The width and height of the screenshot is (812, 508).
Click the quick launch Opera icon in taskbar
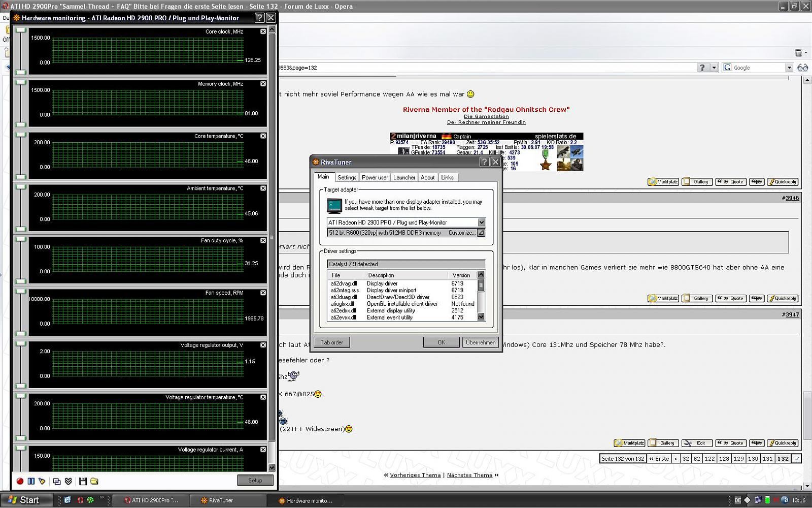[80, 500]
